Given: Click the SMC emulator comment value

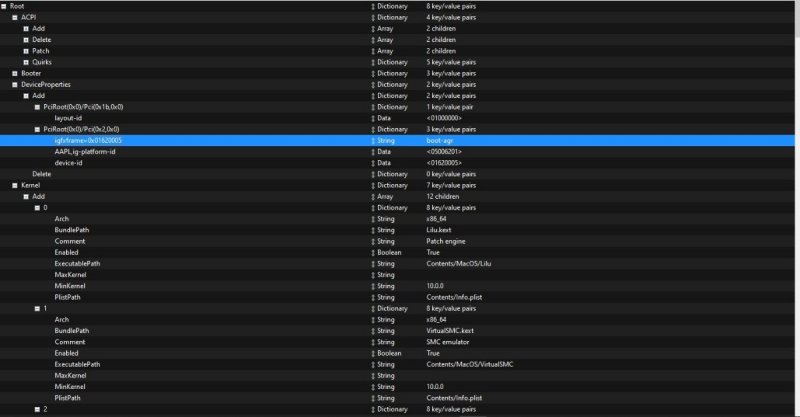Looking at the screenshot, I should [448, 342].
